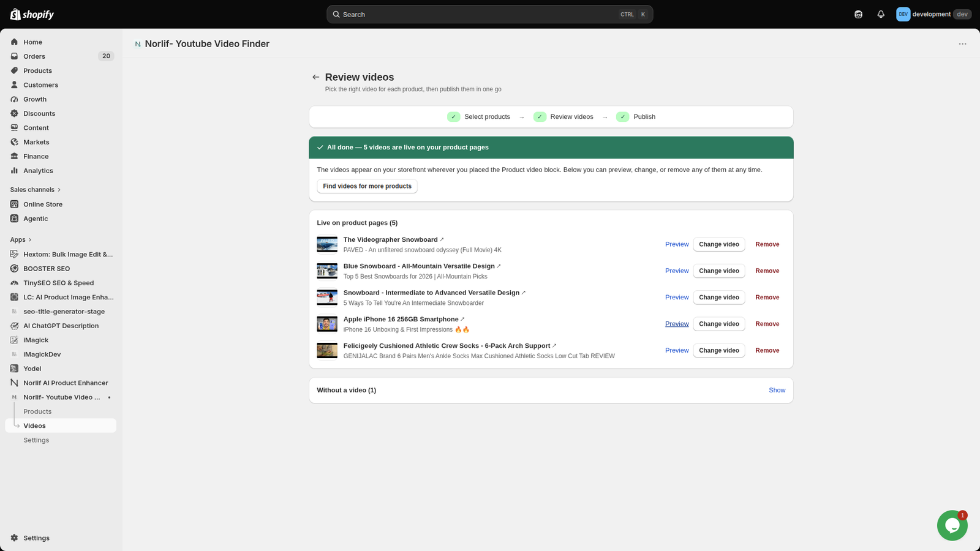The width and height of the screenshot is (980, 551).
Task: Expand the Sales channels section
Action: tap(36, 190)
